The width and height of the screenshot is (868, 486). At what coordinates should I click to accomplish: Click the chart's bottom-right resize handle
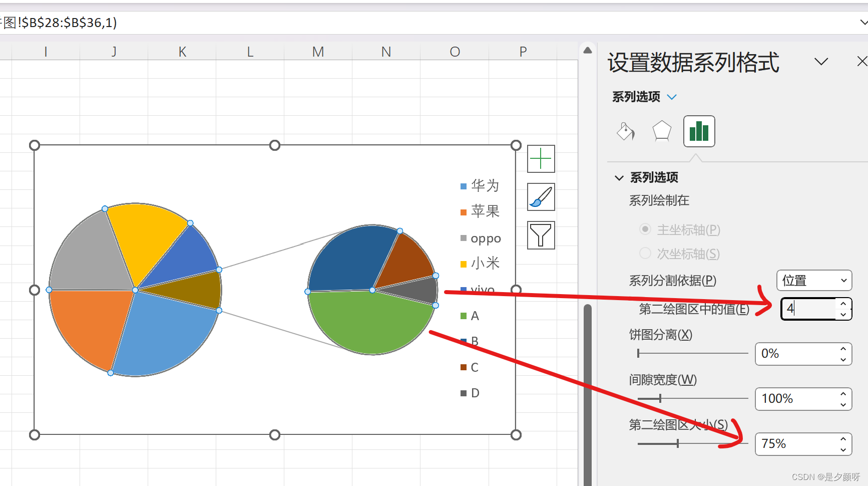click(516, 435)
